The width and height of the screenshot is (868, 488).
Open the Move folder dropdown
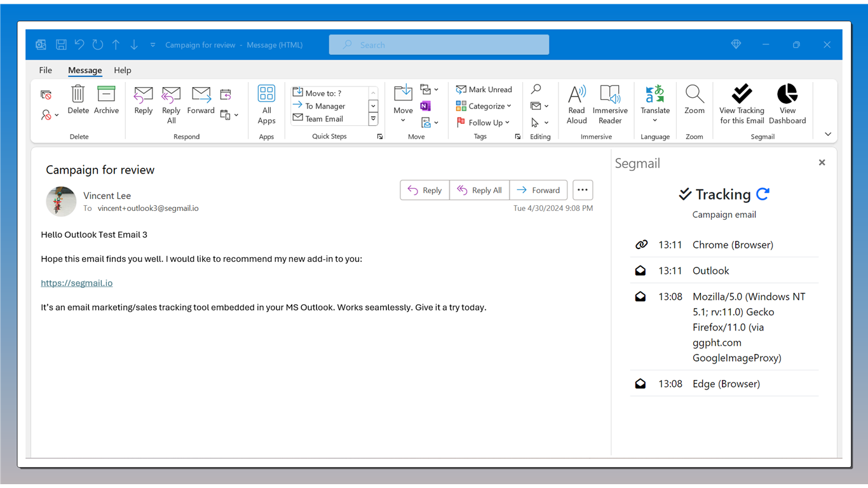[x=403, y=105]
